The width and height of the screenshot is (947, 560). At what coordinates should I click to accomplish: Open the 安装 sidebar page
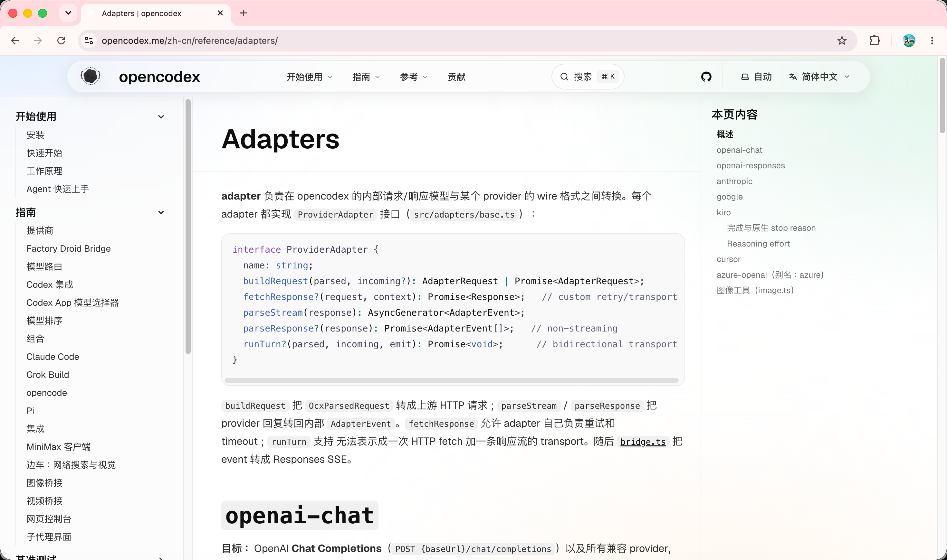click(x=35, y=135)
